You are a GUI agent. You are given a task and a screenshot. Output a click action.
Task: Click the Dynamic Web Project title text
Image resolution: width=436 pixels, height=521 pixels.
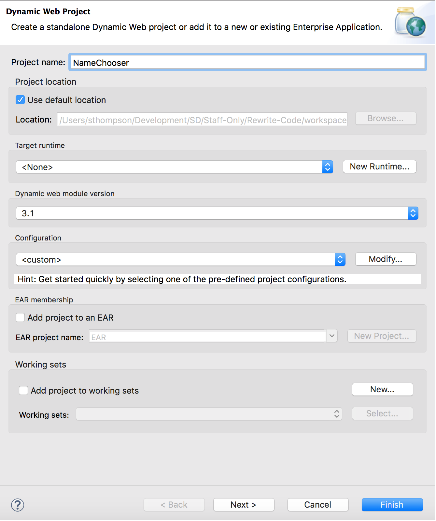coord(48,11)
